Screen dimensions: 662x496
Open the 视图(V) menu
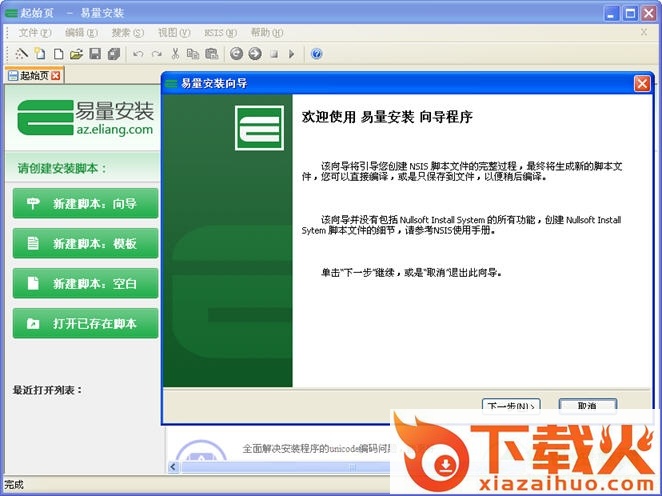click(174, 33)
